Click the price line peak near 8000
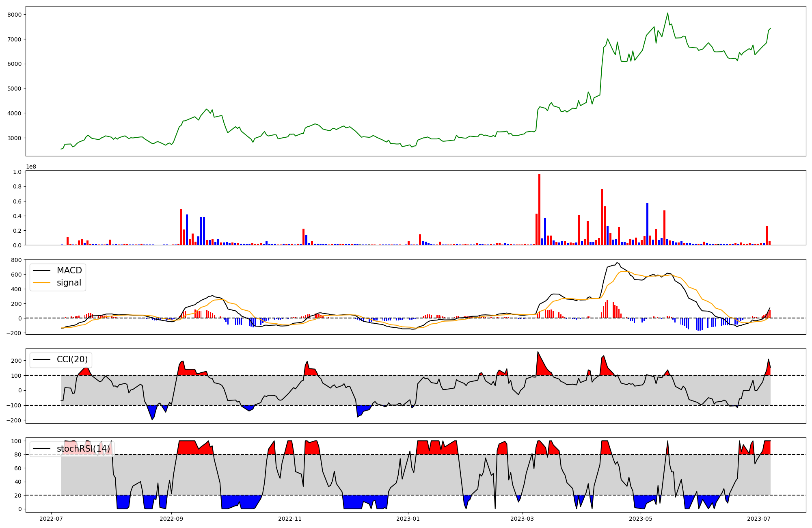The width and height of the screenshot is (812, 528). coord(667,13)
